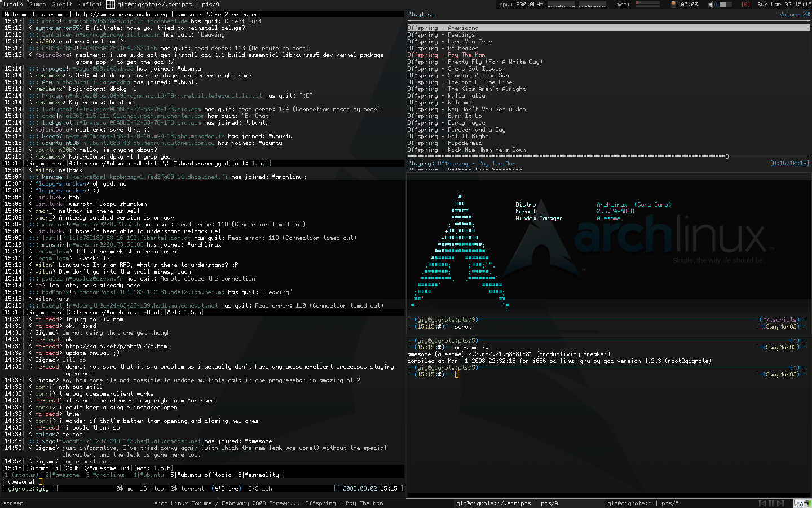Click the battery icon in top bar

(673, 4)
